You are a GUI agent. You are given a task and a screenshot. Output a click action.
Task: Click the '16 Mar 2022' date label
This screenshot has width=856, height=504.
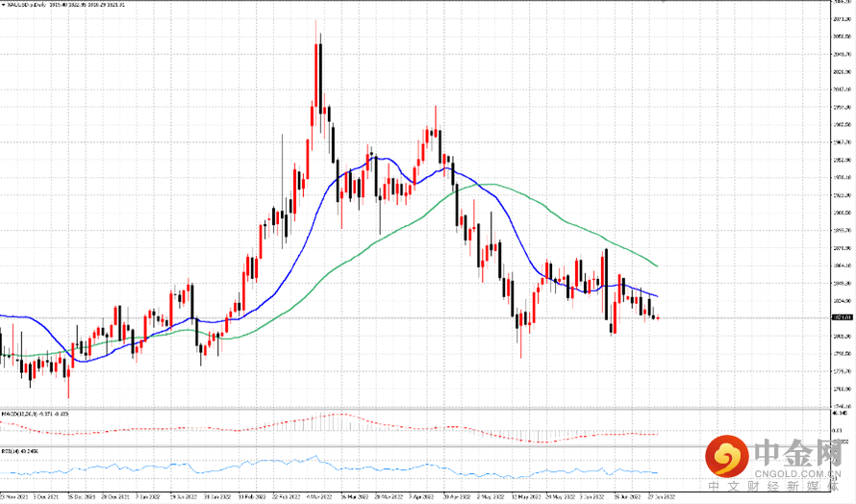click(353, 497)
